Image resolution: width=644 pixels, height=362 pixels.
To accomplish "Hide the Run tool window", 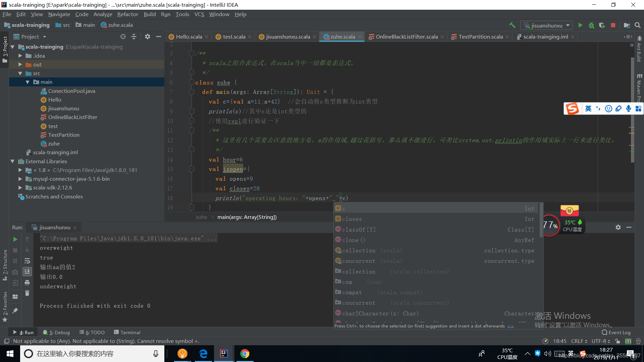I will (x=629, y=227).
